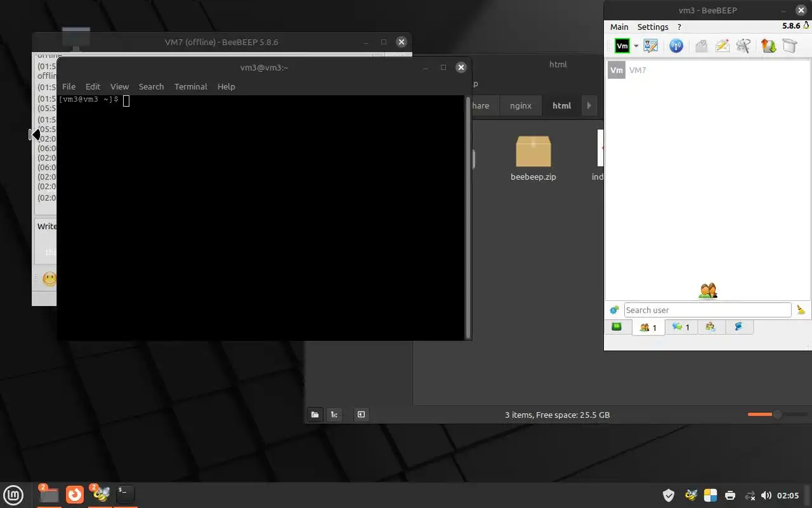Screen dimensions: 812x508
Task: Open the Help menu in the terminal
Action: pyautogui.click(x=226, y=86)
